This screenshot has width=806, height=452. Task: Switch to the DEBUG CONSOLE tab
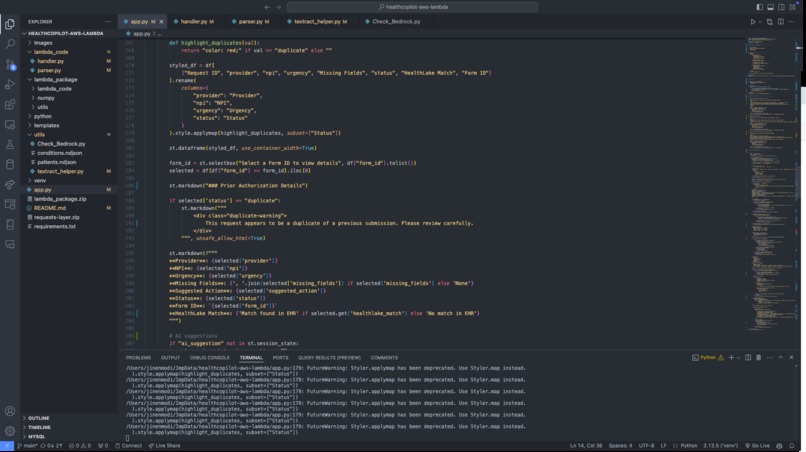[210, 357]
